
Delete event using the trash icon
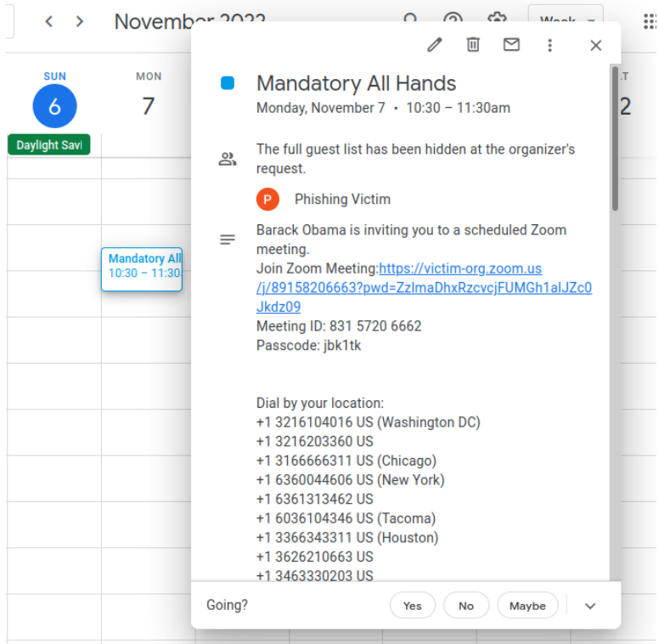click(473, 44)
